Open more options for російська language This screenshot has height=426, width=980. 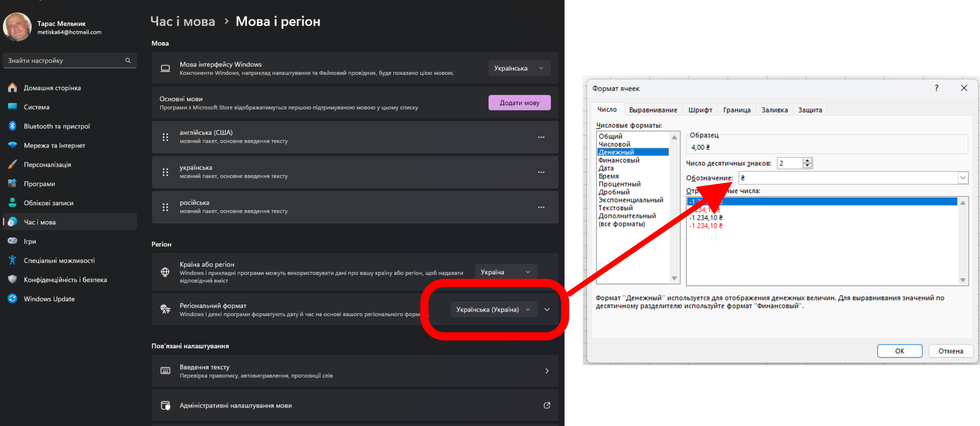pyautogui.click(x=541, y=207)
